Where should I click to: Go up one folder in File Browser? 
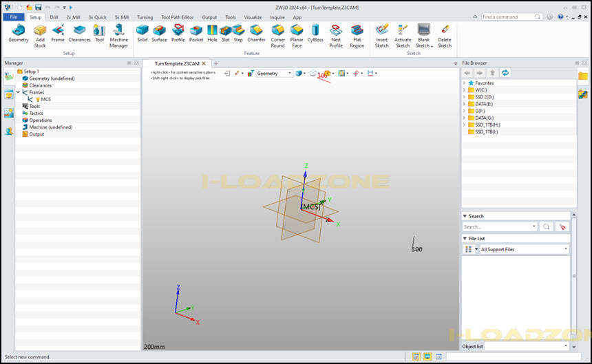point(492,73)
